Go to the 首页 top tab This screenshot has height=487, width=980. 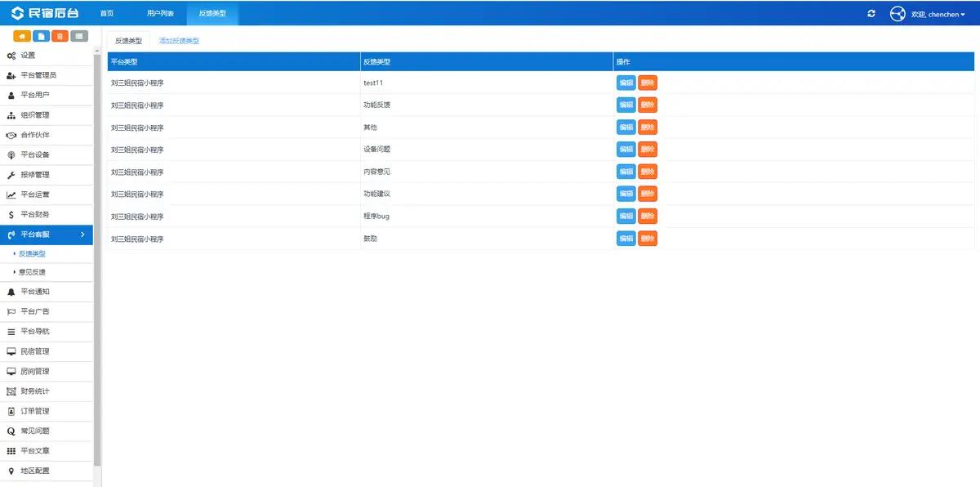[107, 14]
